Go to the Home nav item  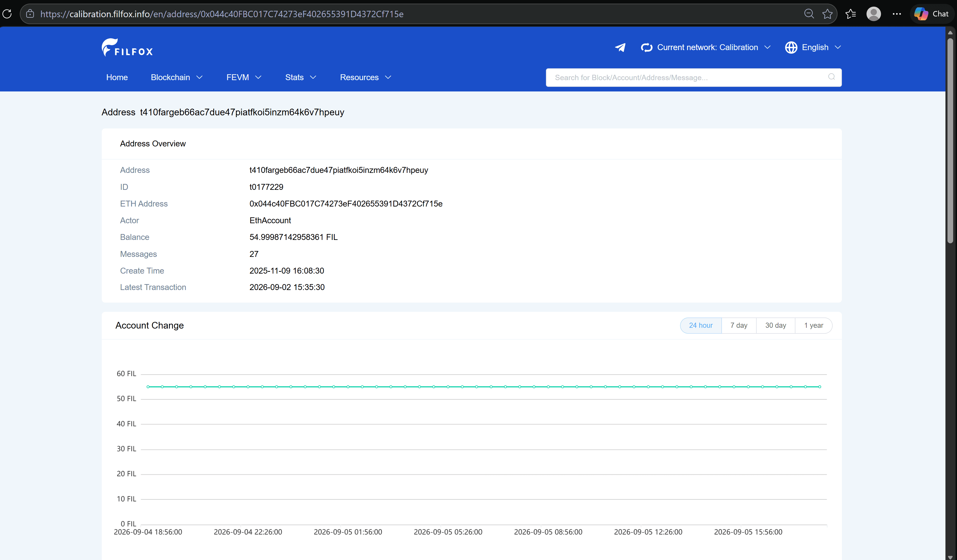click(117, 78)
